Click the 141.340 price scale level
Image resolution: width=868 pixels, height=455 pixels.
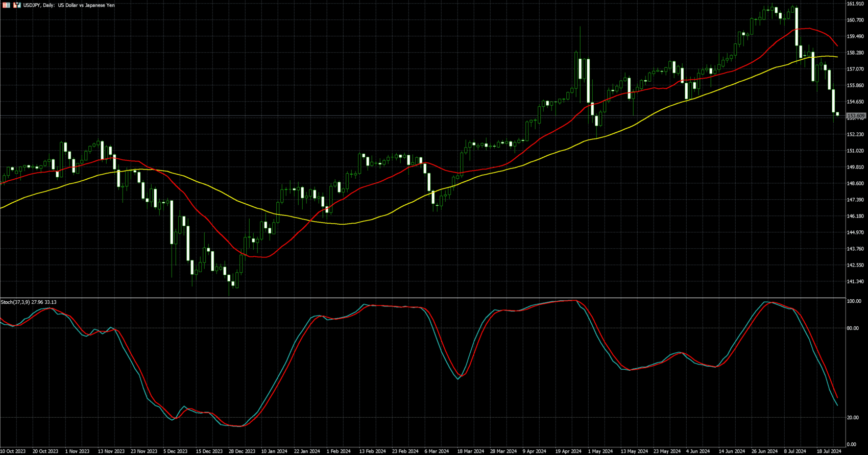(x=855, y=281)
